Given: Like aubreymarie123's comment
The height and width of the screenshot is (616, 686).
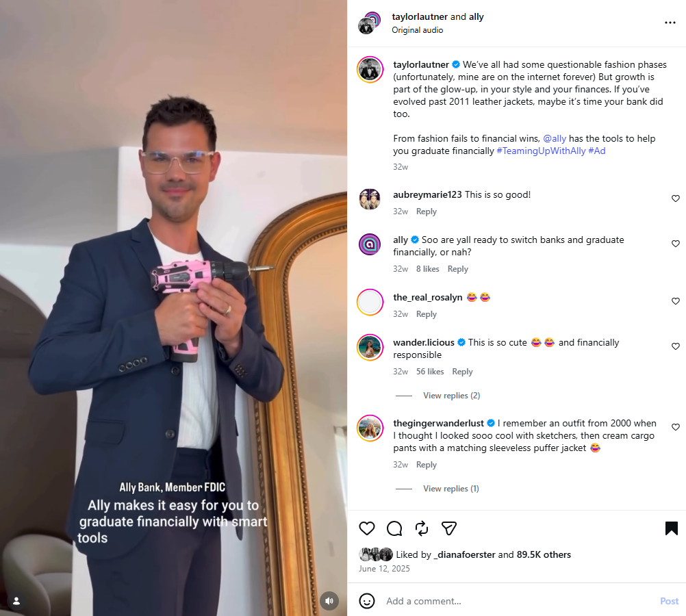Looking at the screenshot, I should [x=676, y=198].
